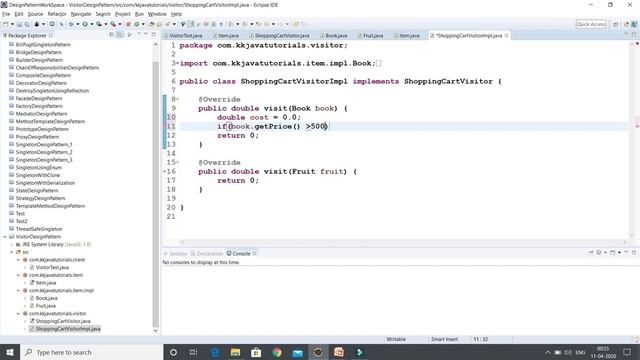640x360 pixels.
Task: Open Run button dropdown arrow
Action: (x=91, y=24)
